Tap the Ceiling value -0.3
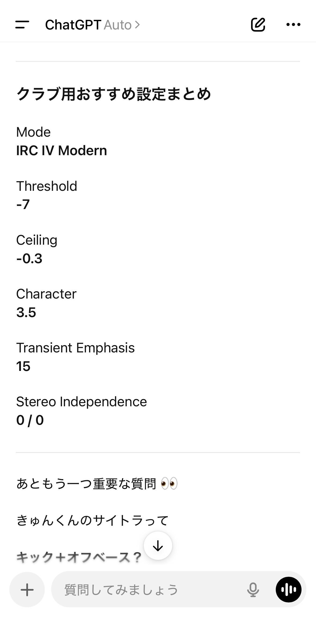The image size is (316, 644). click(29, 259)
